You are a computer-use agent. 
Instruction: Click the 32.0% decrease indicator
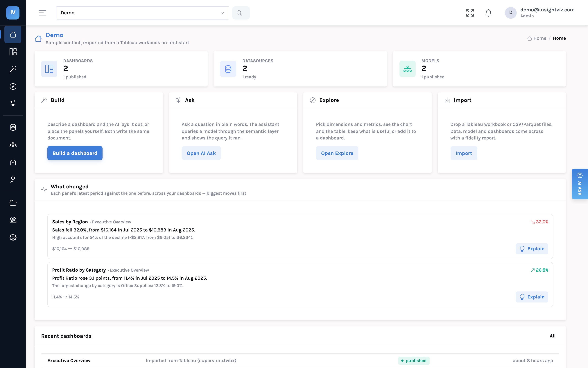[x=539, y=222]
